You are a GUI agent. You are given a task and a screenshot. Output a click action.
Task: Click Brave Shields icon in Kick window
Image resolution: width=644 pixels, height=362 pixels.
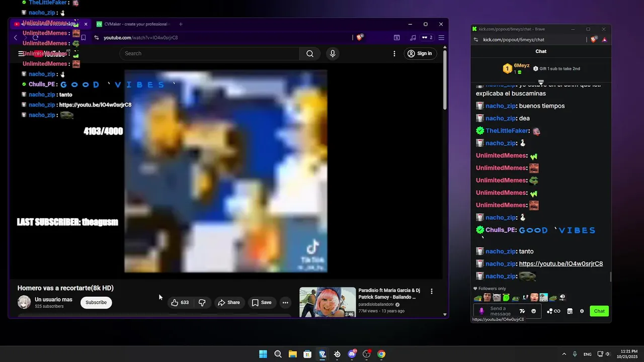point(594,39)
